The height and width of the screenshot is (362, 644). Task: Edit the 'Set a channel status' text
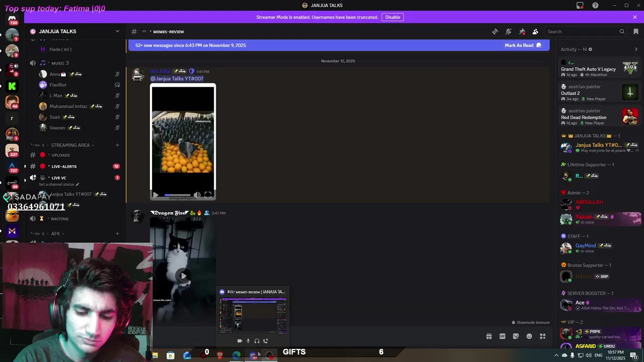[x=59, y=185]
